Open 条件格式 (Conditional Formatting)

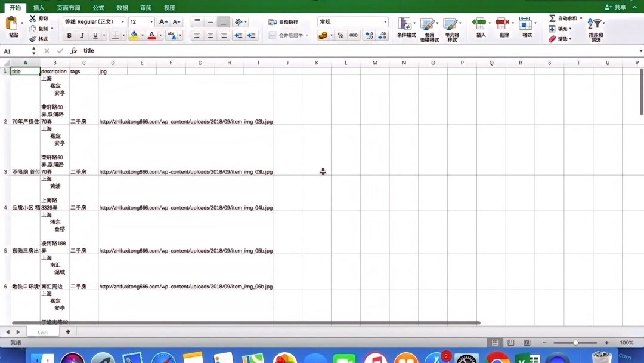(x=405, y=28)
